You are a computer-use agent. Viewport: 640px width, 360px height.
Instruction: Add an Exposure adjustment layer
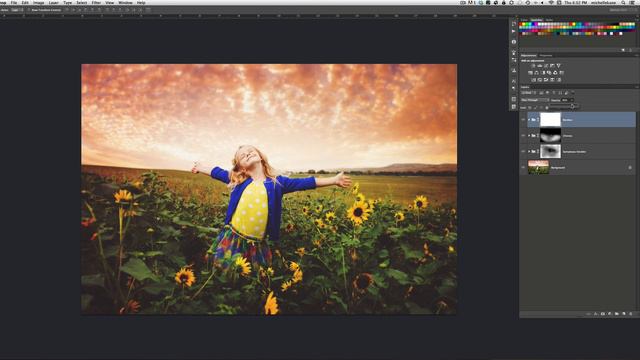552,66
